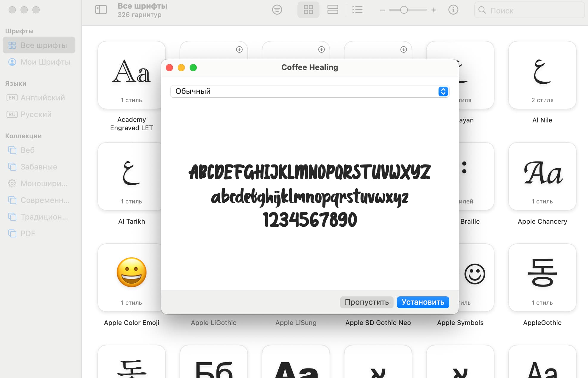This screenshot has height=378, width=588.
Task: Select the Apple Symbols smiley card
Action: point(476,278)
